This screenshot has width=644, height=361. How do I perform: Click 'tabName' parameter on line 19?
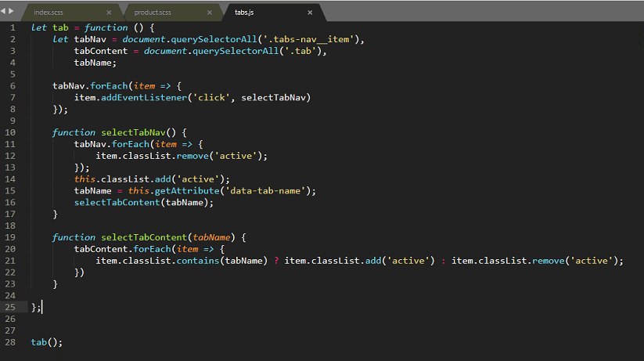coord(211,237)
